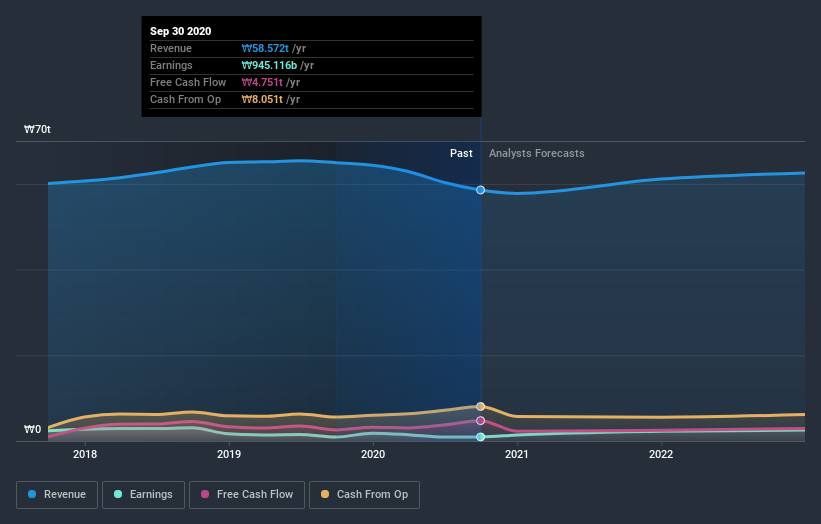The height and width of the screenshot is (524, 821).
Task: Click the Free Cash Flow label in tooltip
Action: tap(188, 82)
